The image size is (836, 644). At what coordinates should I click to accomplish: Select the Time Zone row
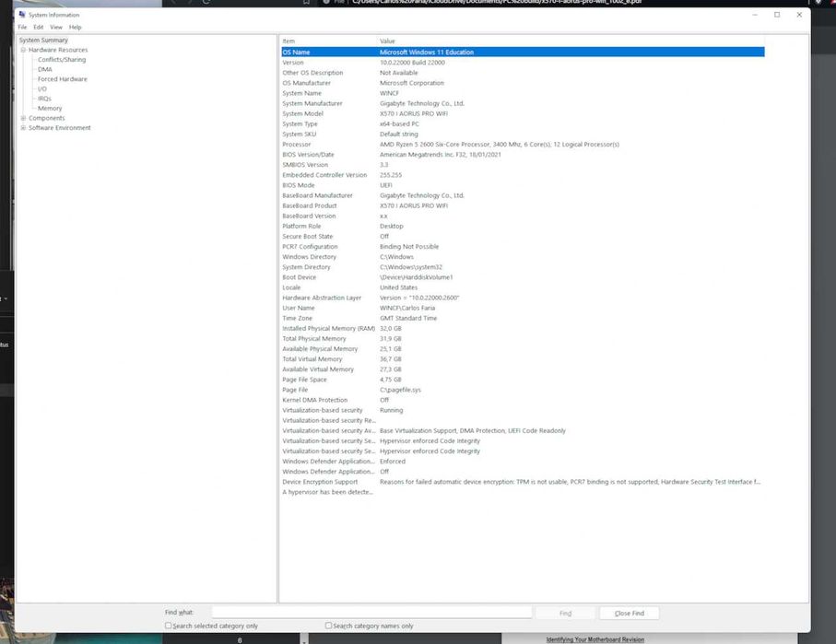tap(523, 318)
